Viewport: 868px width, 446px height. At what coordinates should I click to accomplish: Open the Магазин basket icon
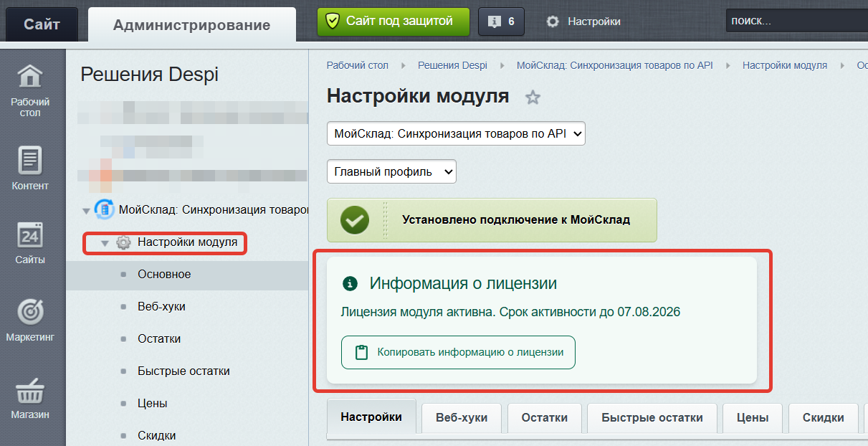coord(30,391)
